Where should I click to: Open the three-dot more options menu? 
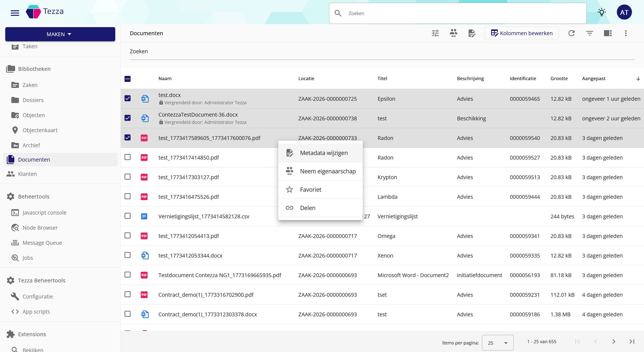626,33
